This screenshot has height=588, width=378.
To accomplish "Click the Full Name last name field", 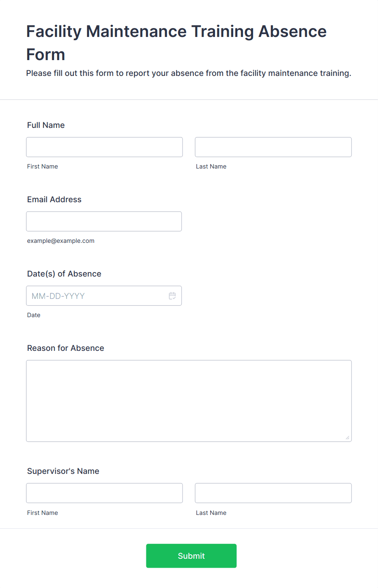I will coord(273,147).
